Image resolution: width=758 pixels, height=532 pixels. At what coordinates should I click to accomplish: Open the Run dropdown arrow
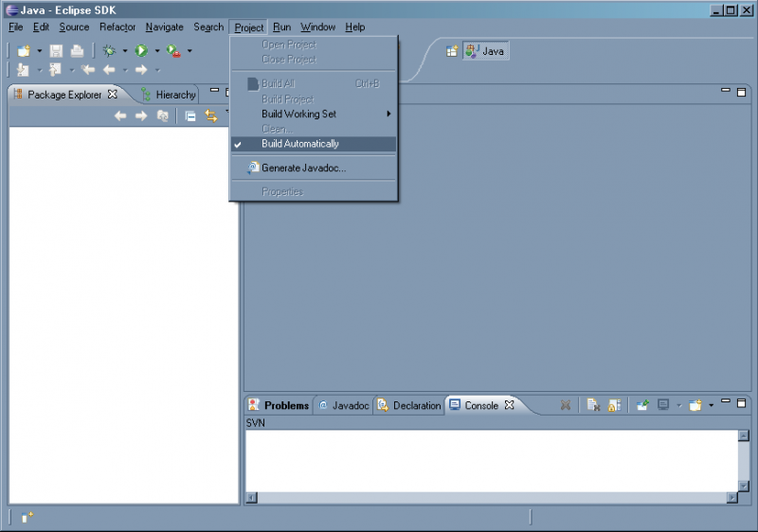[x=156, y=51]
